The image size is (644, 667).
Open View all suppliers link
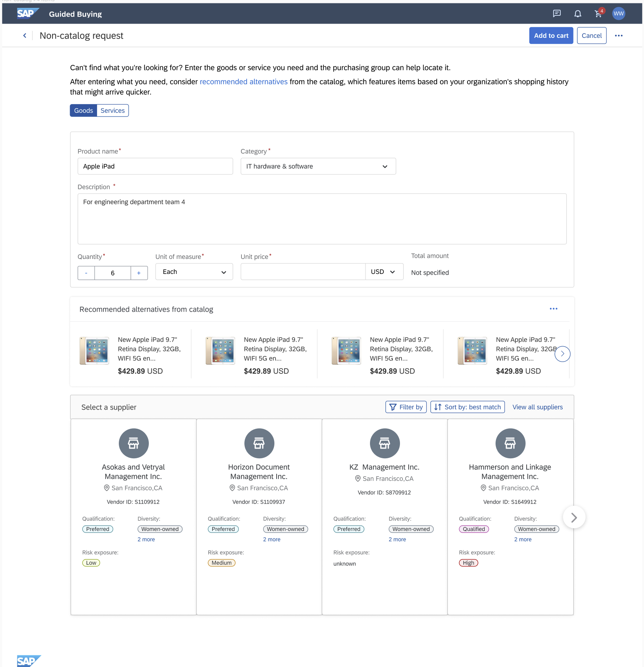coord(538,407)
